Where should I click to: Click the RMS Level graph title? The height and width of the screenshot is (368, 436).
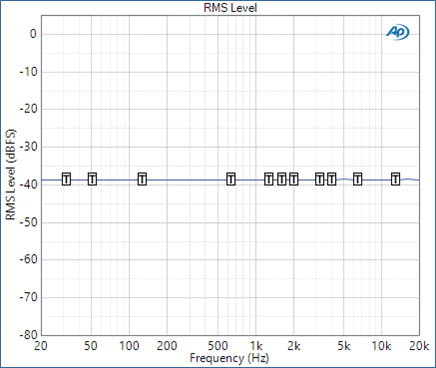coord(230,8)
